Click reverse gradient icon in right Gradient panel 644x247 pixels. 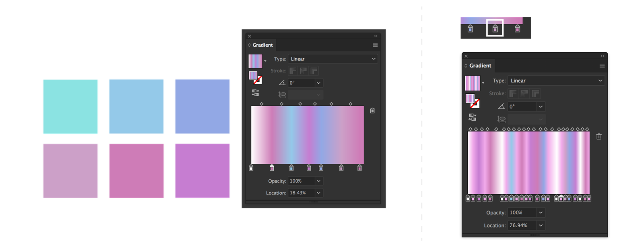tap(473, 117)
